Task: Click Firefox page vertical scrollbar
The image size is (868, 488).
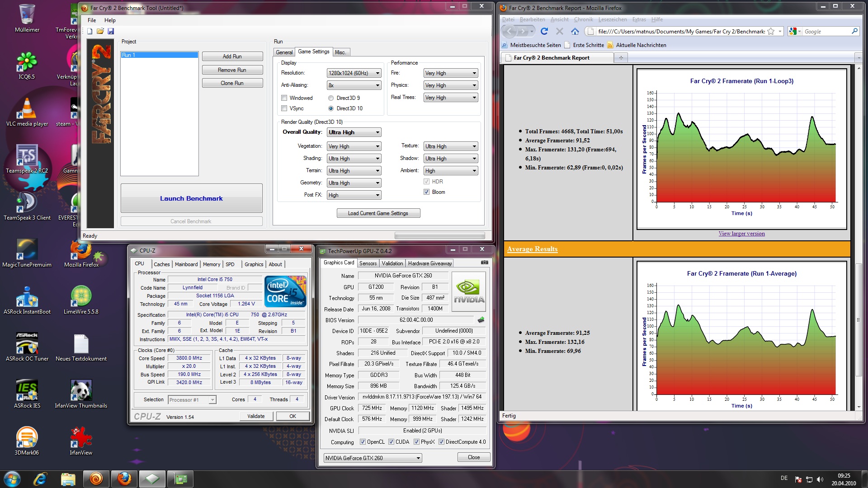Action: (x=859, y=319)
